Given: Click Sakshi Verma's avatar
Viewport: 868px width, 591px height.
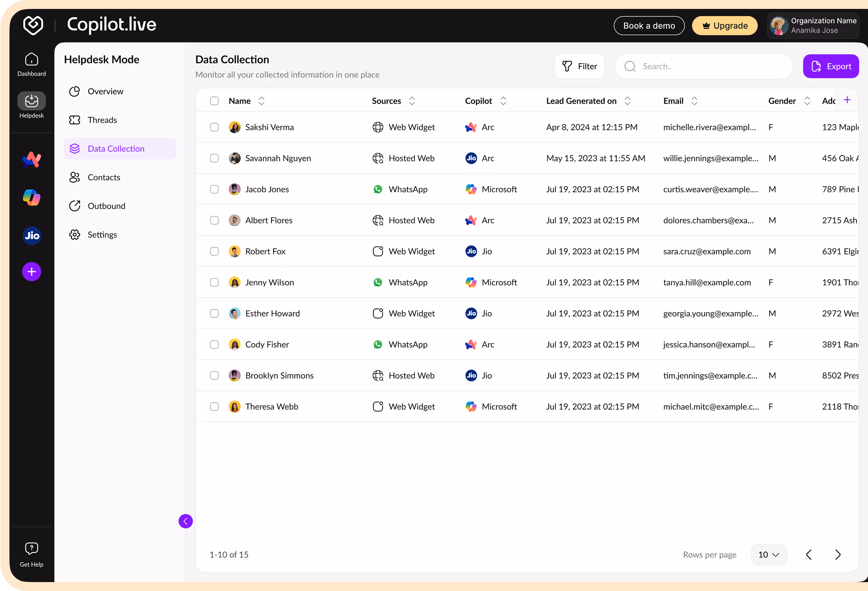Looking at the screenshot, I should tap(234, 127).
